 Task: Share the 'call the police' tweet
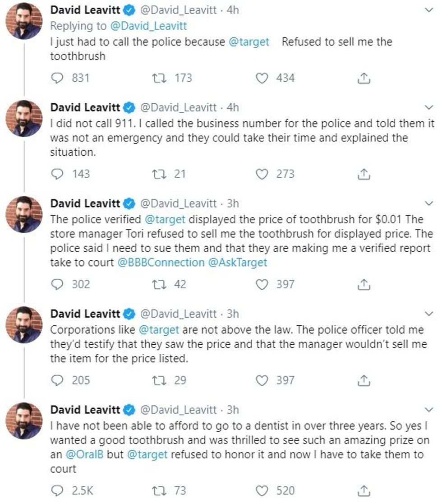(x=364, y=79)
